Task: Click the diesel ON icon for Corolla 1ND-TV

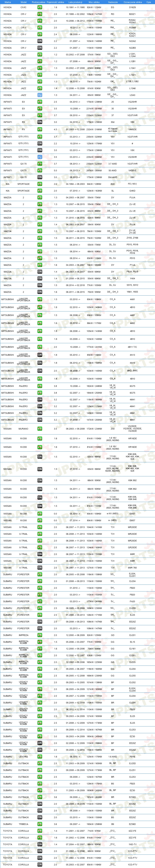Action: point(40,844)
